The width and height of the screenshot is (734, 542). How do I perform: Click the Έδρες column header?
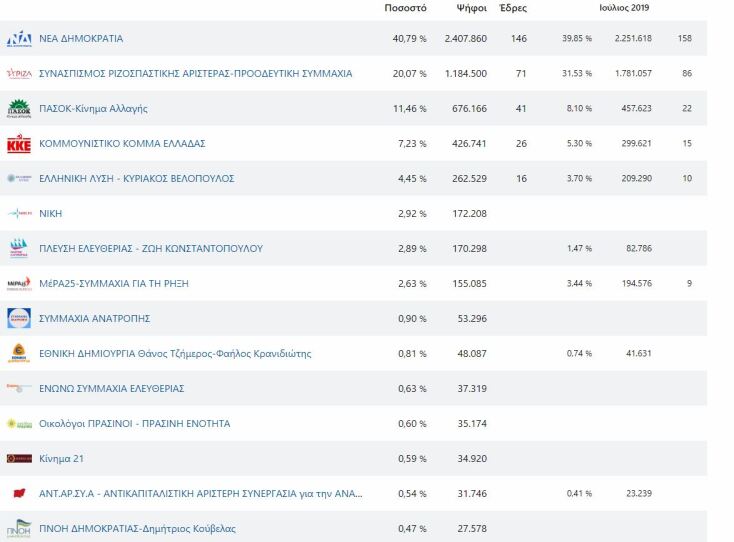point(512,8)
